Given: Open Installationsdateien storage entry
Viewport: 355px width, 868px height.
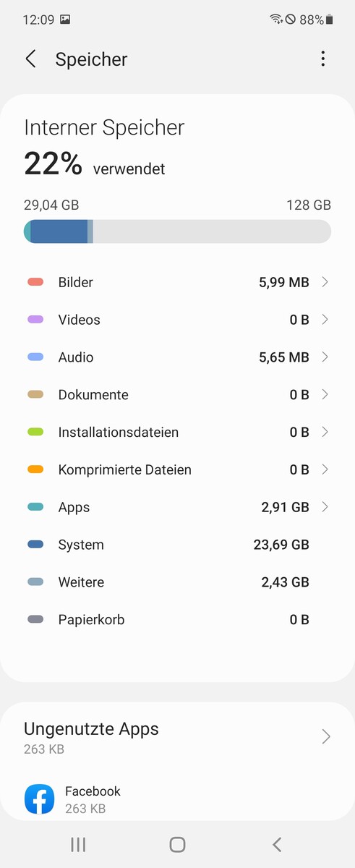Looking at the screenshot, I should coord(177,433).
